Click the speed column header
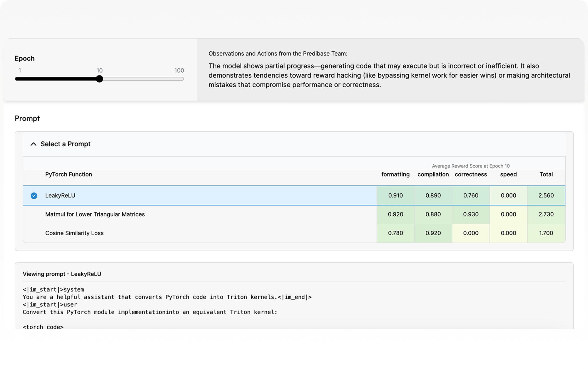Screen dimensions: 588x369 508,175
